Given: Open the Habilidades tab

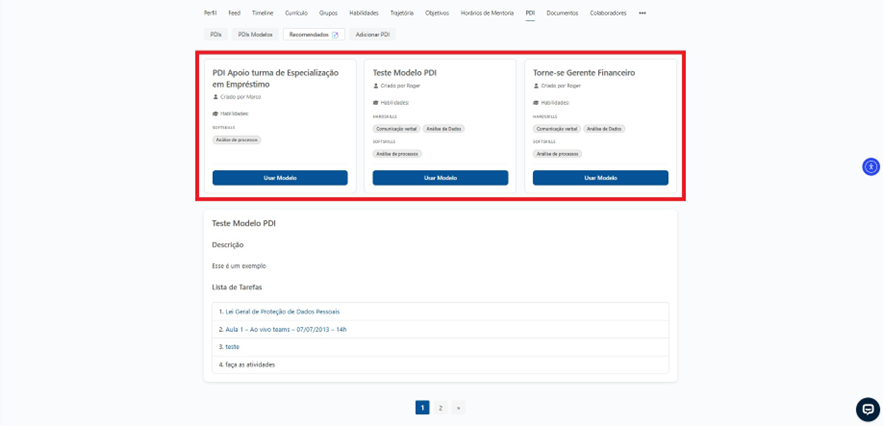Looking at the screenshot, I should pos(363,13).
